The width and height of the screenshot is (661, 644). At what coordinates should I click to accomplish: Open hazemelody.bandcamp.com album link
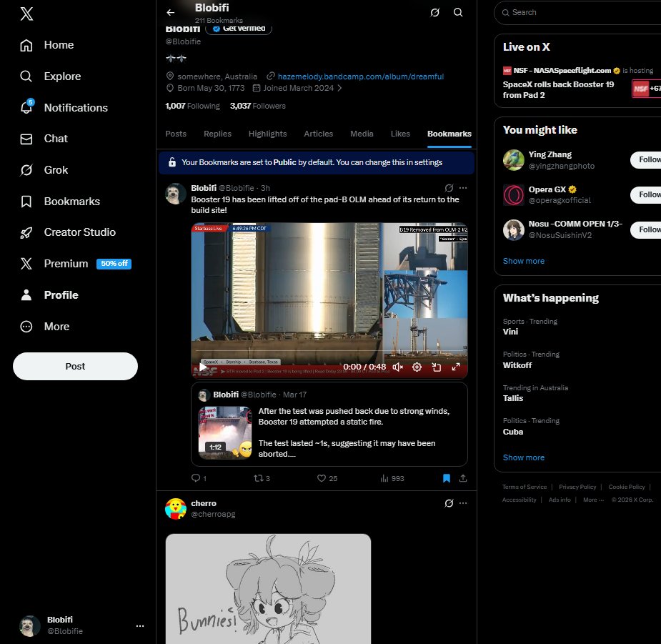click(361, 76)
